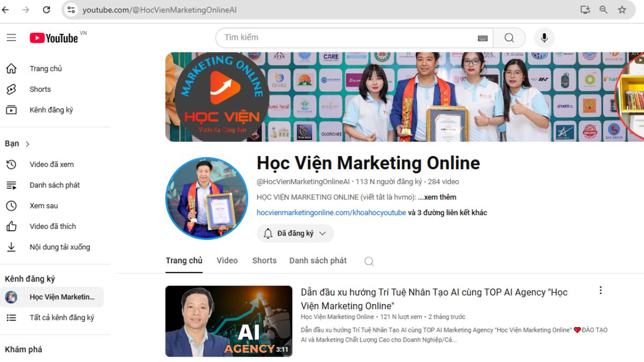Open Học Viện Marketin... subscribed channel
This screenshot has height=362, width=644.
52,297
